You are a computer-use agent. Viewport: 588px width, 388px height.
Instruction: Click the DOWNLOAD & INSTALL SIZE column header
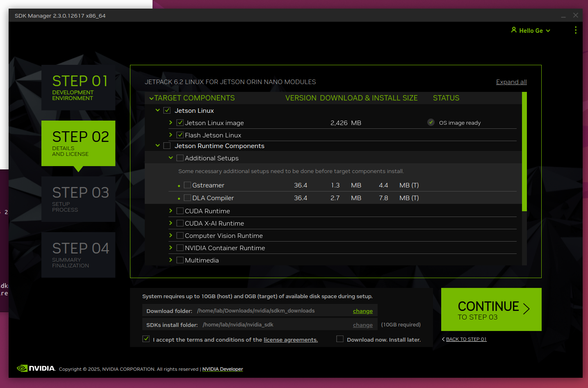pos(369,98)
